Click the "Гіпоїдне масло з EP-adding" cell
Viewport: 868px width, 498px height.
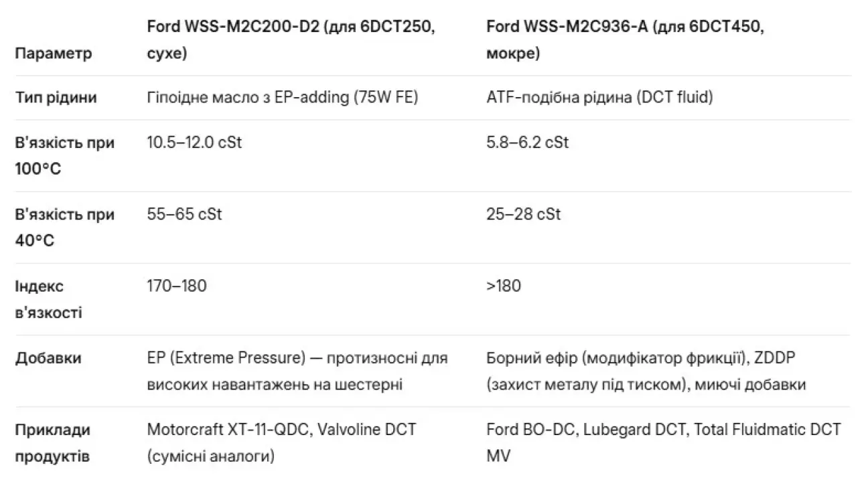click(x=282, y=98)
